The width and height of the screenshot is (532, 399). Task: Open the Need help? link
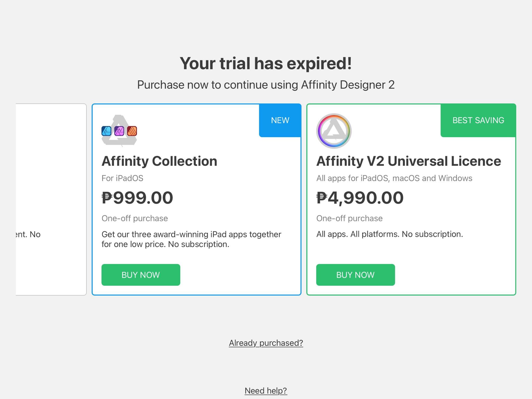tap(266, 391)
